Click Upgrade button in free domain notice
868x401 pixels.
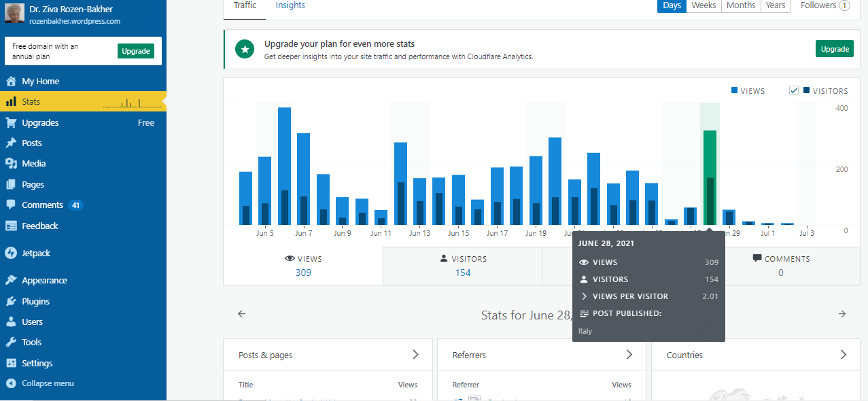136,51
